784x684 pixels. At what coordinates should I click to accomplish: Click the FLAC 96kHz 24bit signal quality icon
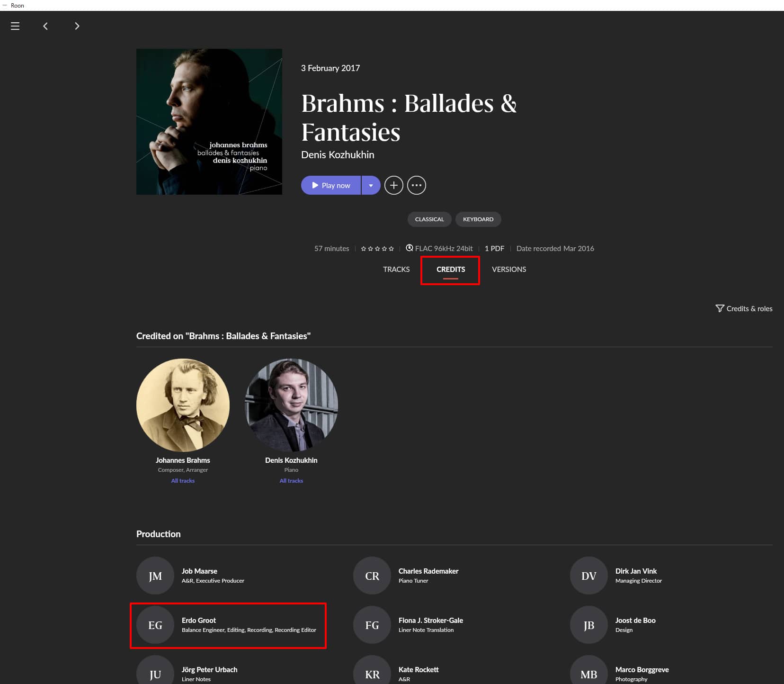(410, 248)
